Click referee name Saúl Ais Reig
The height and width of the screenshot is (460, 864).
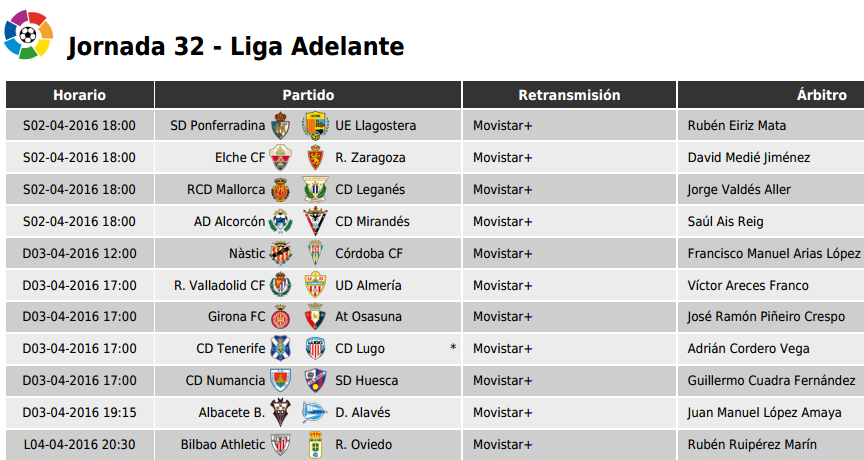(x=725, y=221)
